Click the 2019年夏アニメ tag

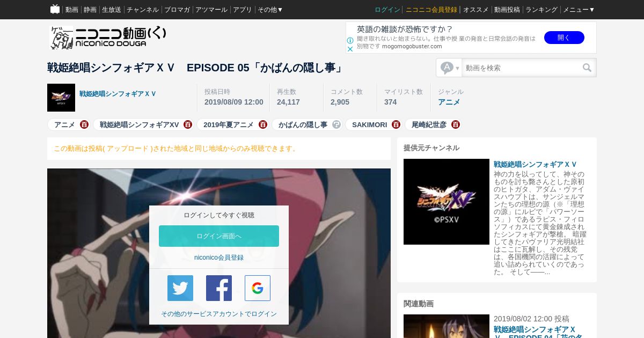coord(229,124)
